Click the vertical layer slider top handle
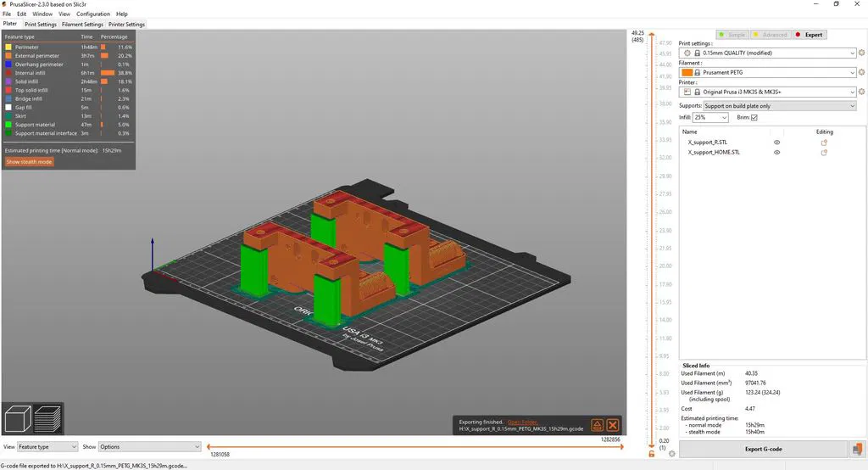 coord(652,35)
